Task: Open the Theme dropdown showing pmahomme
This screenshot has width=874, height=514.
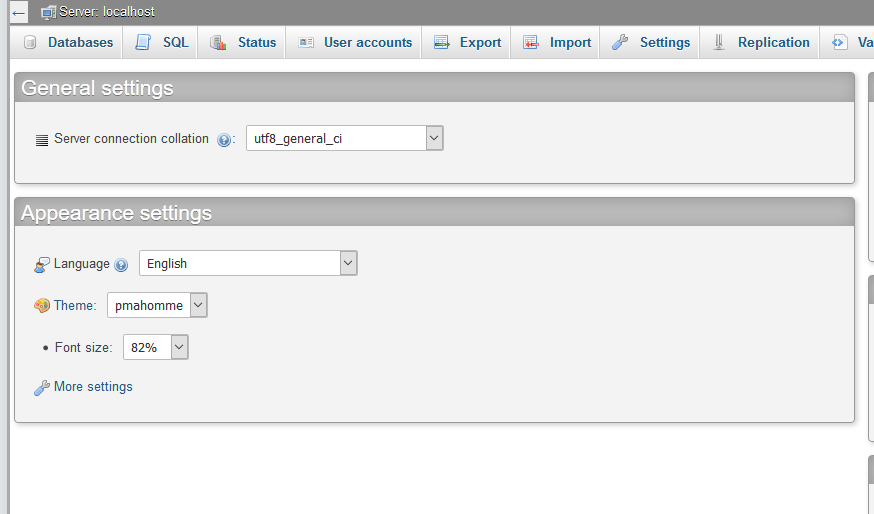Action: (157, 306)
